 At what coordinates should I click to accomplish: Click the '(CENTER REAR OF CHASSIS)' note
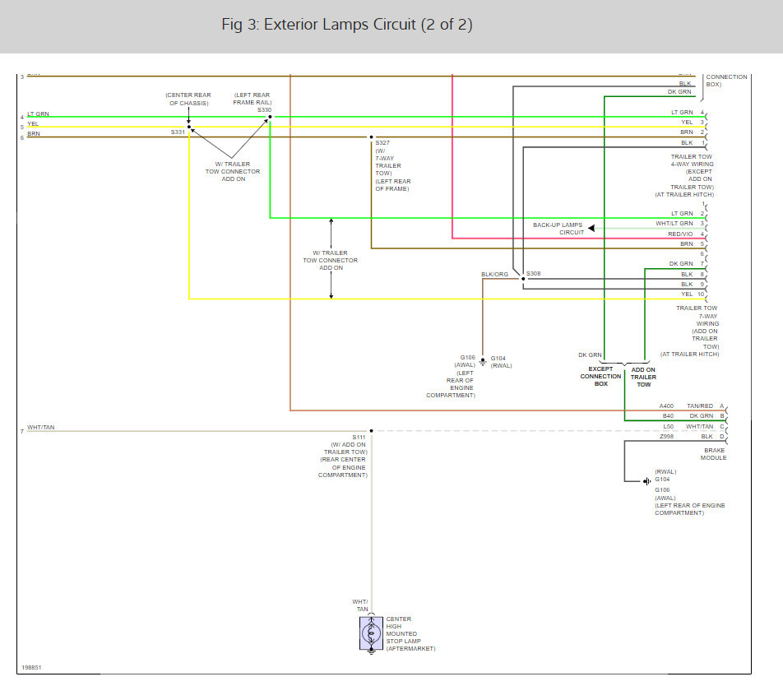(188, 99)
